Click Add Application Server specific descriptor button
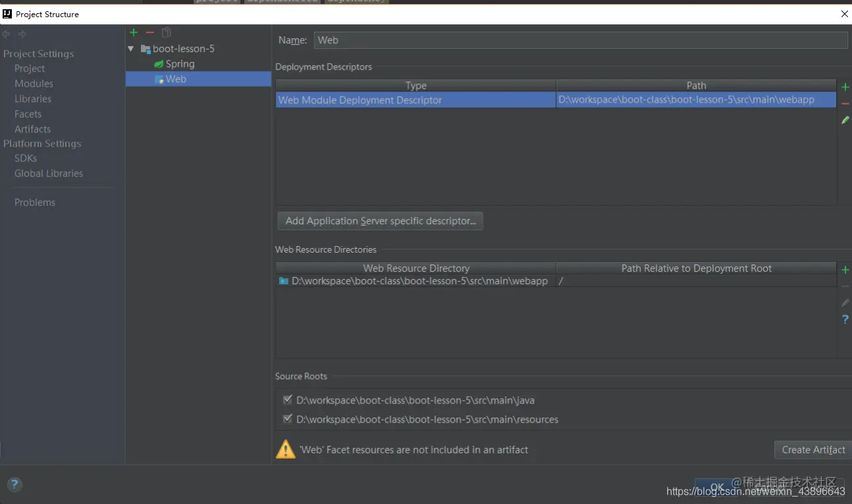 (x=380, y=221)
